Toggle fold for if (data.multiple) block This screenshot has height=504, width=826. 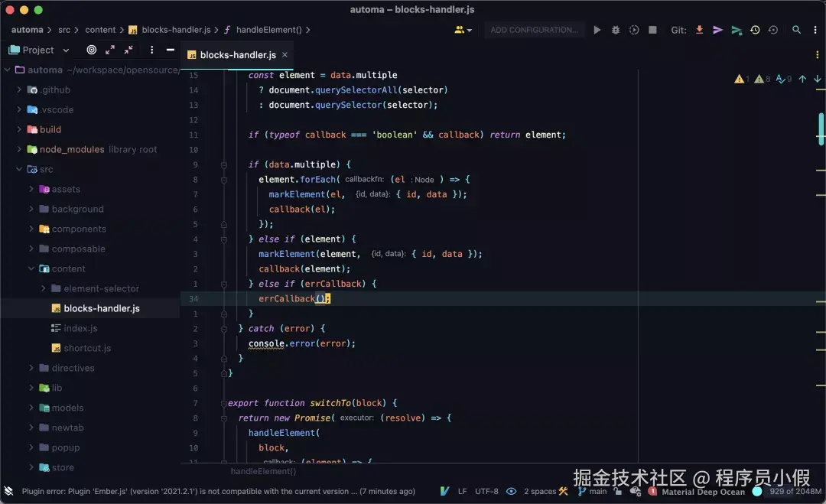[224, 165]
